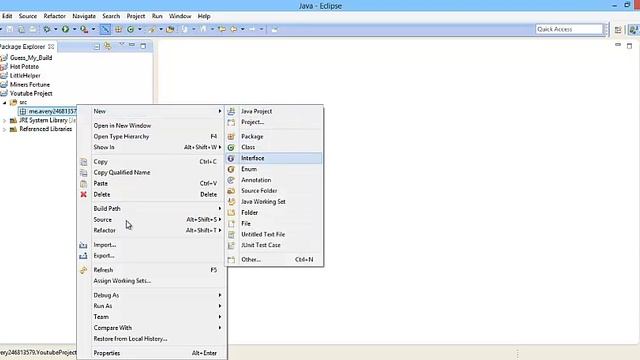Viewport: 640px width, 360px height.
Task: Click Link with Editor icon
Action: tap(108, 46)
